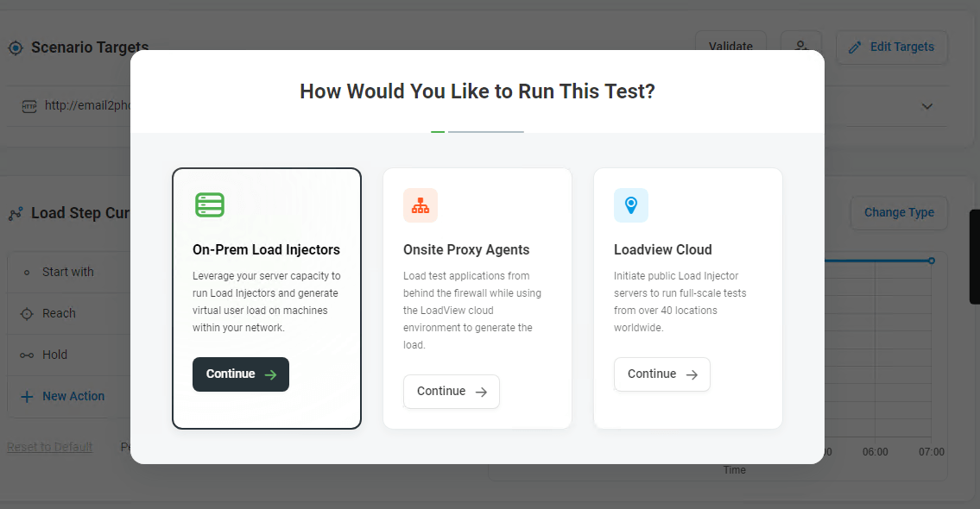
Task: Click the 'Scenario Targets' heading
Action: [90, 47]
